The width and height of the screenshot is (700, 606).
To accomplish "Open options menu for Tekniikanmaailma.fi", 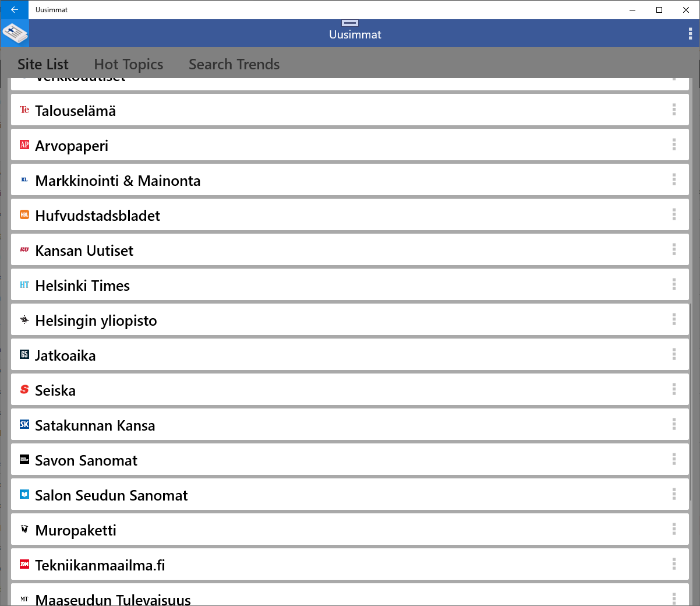I will [674, 564].
